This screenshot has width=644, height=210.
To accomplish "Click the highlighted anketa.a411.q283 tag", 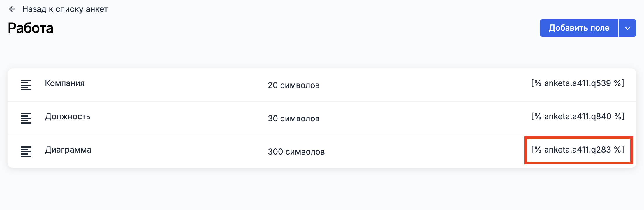I will pos(578,150).
